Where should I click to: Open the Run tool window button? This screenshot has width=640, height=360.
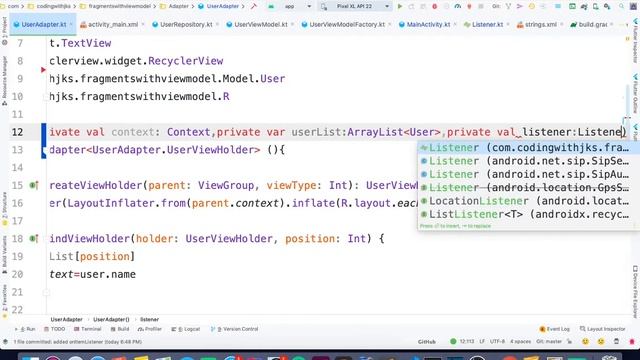click(x=25, y=329)
